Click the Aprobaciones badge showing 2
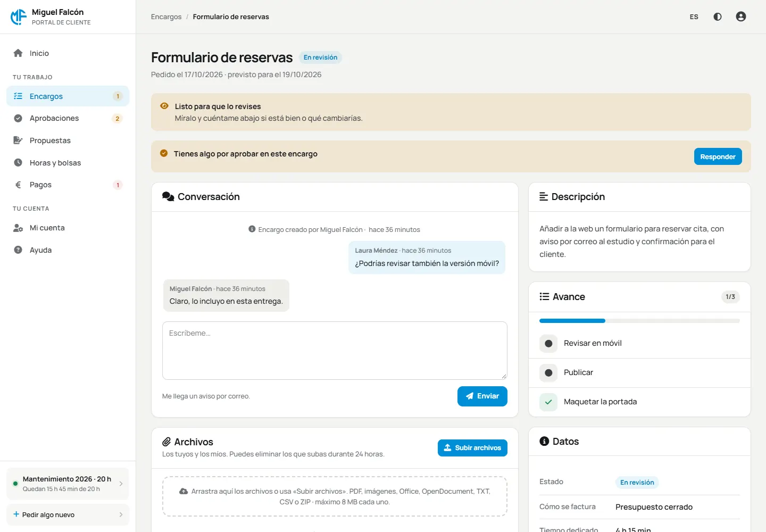The width and height of the screenshot is (766, 532). [118, 119]
